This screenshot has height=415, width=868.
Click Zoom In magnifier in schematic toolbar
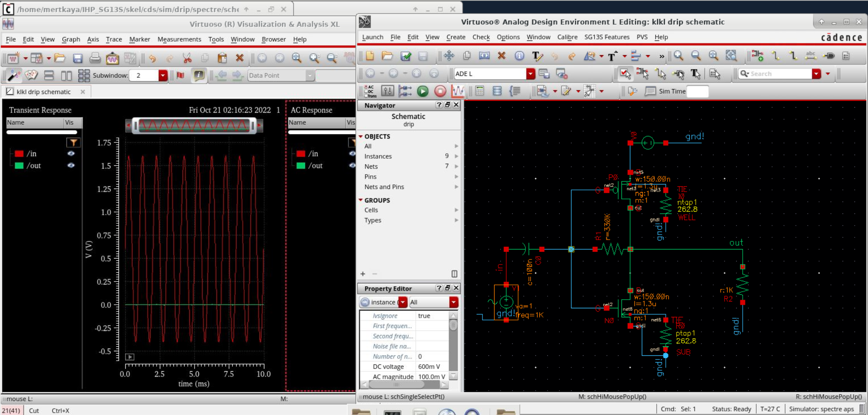[678, 56]
